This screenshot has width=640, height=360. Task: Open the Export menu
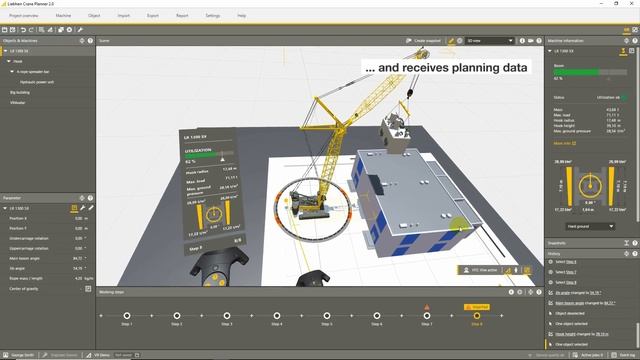153,16
